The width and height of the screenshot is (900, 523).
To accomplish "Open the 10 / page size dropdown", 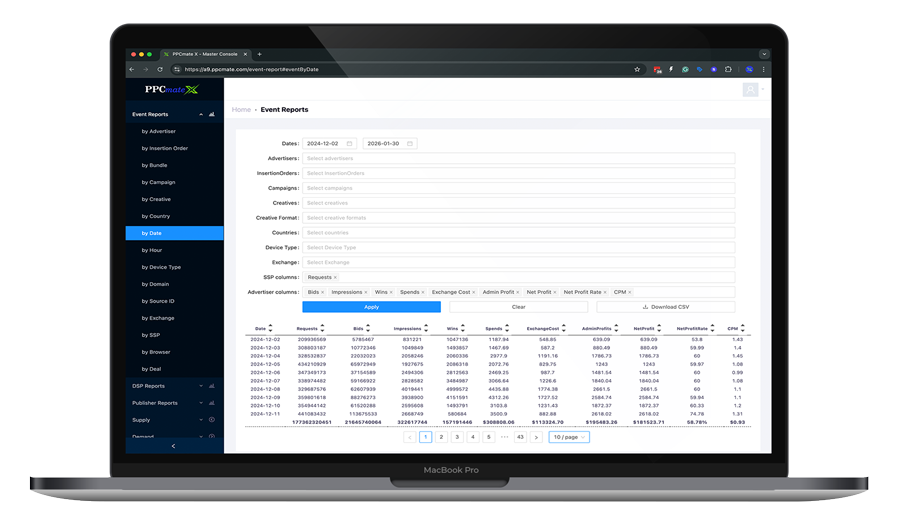I will pyautogui.click(x=569, y=437).
